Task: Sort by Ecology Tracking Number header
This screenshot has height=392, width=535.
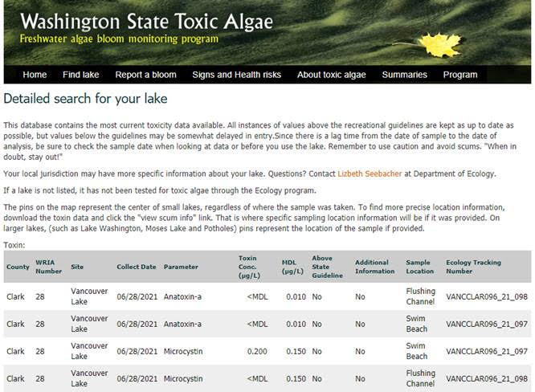Action: pyautogui.click(x=474, y=267)
